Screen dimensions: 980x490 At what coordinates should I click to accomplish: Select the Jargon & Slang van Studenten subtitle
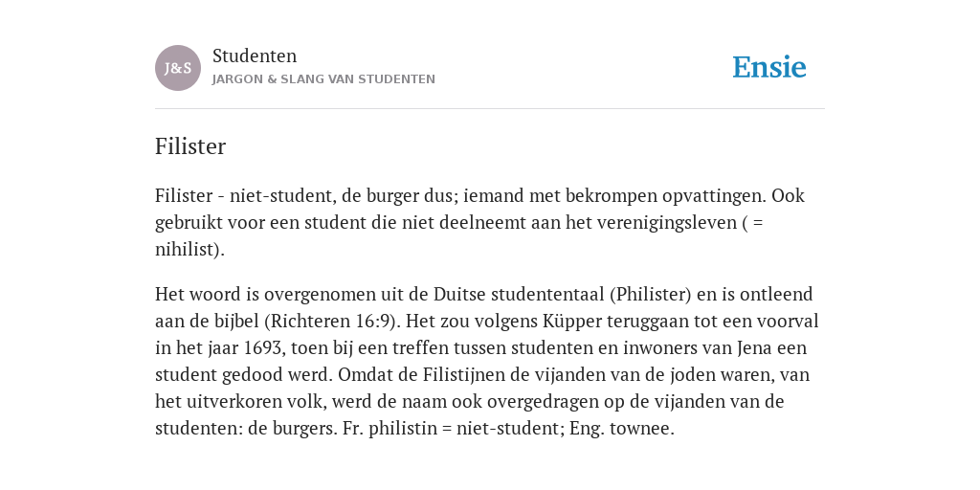323,79
